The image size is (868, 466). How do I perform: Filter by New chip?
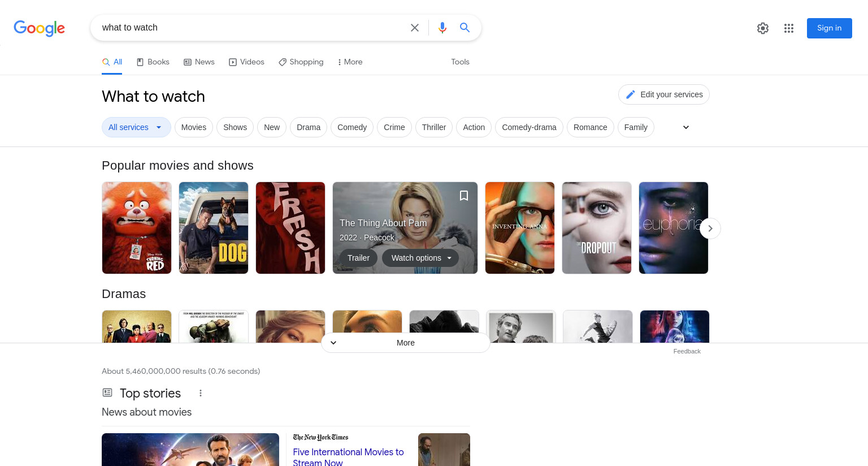pyautogui.click(x=272, y=127)
